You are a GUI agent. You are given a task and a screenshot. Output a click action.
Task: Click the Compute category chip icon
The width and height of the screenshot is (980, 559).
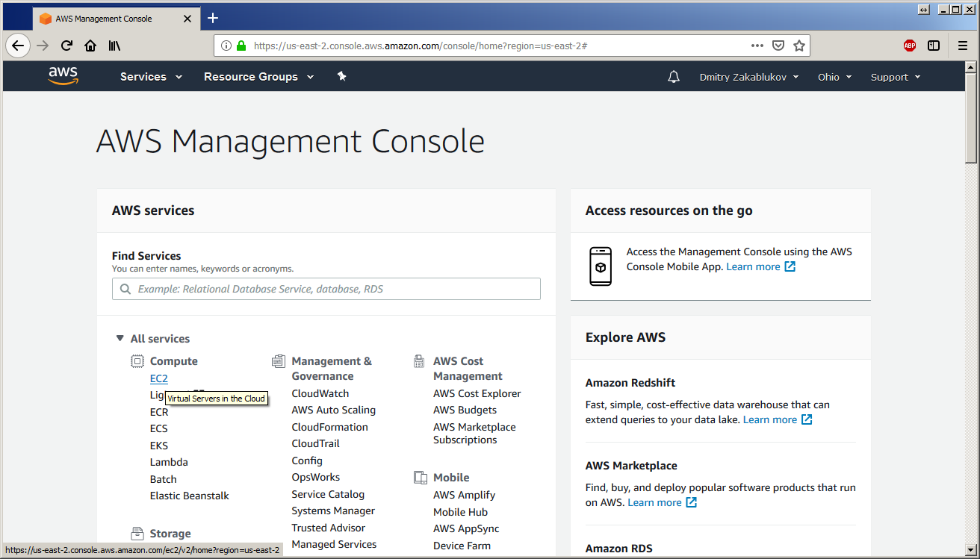137,361
